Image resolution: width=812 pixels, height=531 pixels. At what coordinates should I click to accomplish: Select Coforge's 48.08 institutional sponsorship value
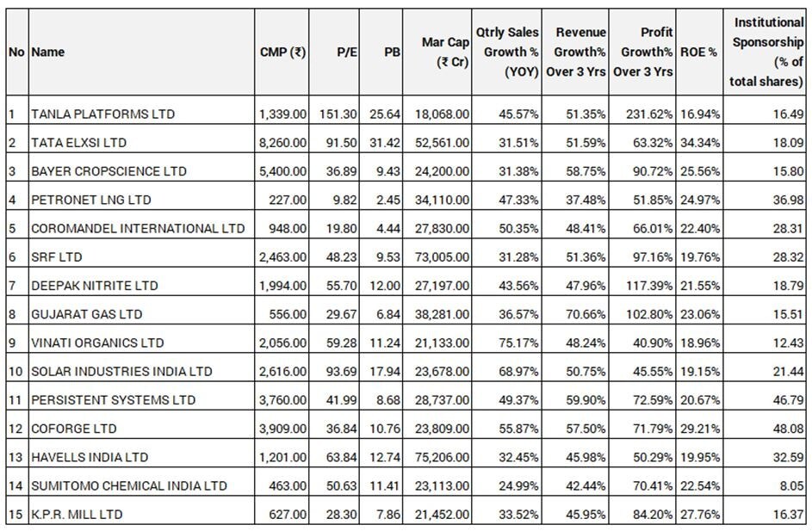(789, 428)
